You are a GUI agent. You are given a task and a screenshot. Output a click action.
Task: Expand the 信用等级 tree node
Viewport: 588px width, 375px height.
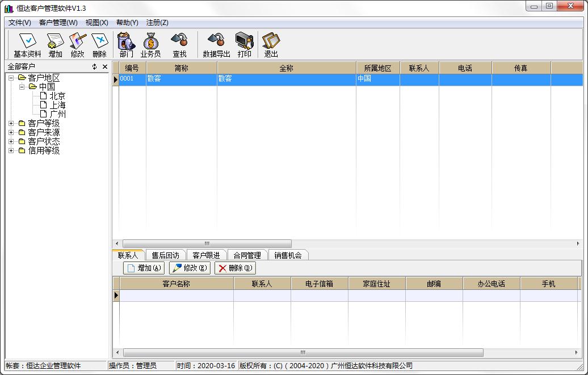click(x=11, y=150)
